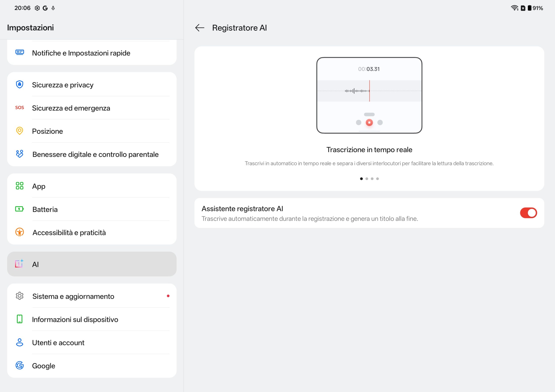
Task: Toggle Assistente registratore AI switch
Action: pos(528,213)
